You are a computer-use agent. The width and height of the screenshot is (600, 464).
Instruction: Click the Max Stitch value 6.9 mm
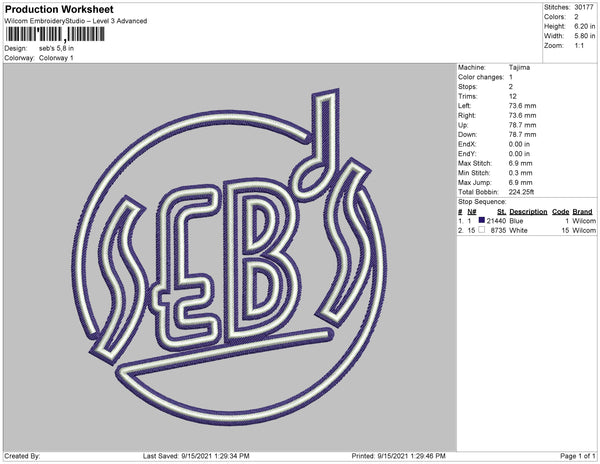520,163
